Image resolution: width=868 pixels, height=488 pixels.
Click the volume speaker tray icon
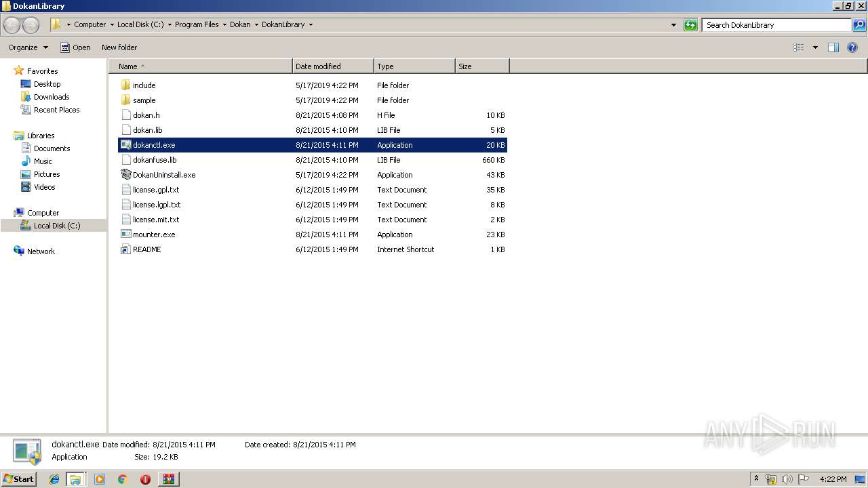(787, 479)
